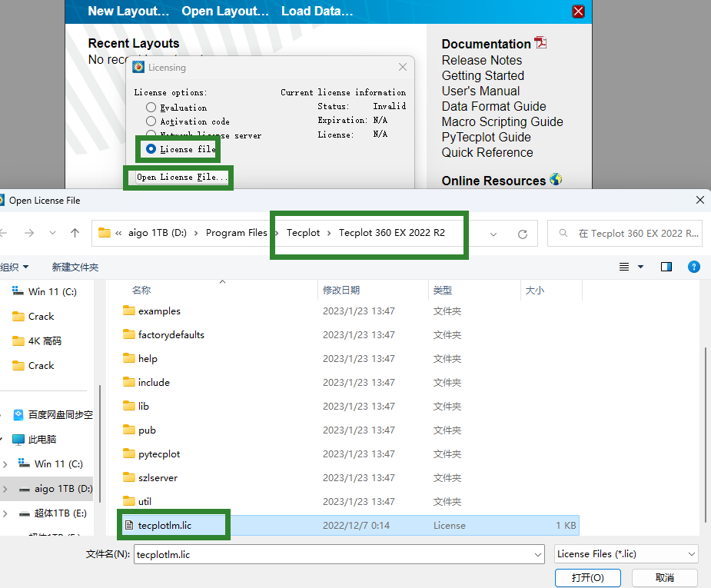The height and width of the screenshot is (588, 711).
Task: Close the Licensing dialog
Action: (403, 67)
